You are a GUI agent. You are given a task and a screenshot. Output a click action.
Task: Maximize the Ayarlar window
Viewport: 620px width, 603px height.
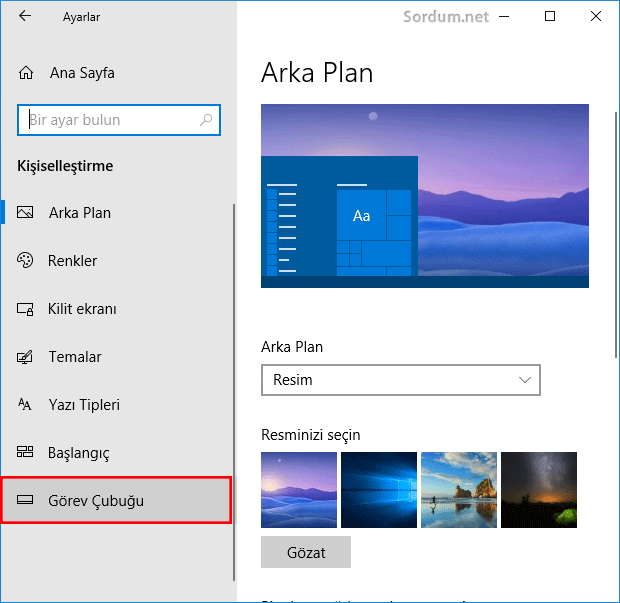pos(550,17)
